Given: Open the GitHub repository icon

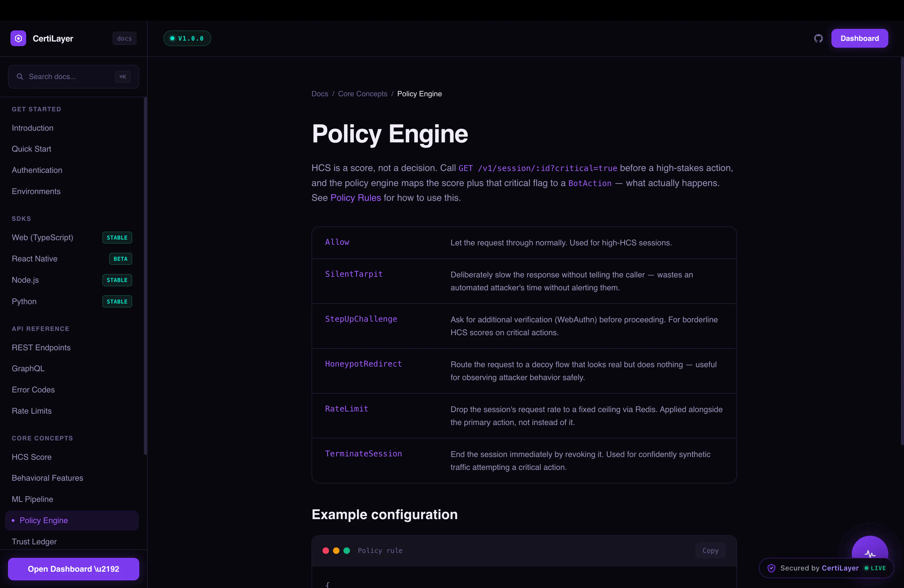Looking at the screenshot, I should pyautogui.click(x=819, y=38).
